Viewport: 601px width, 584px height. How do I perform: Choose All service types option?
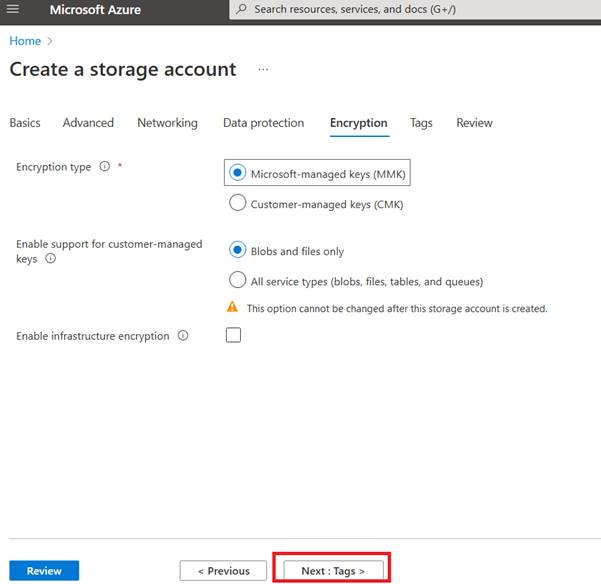pos(238,280)
